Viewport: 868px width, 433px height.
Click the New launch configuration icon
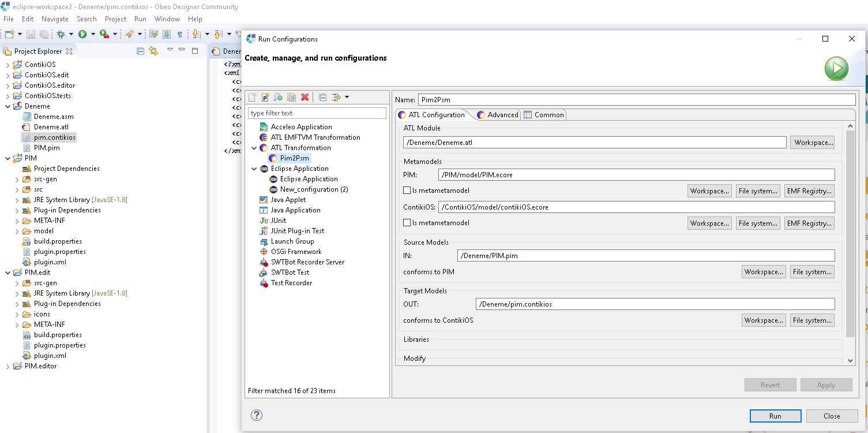point(252,97)
